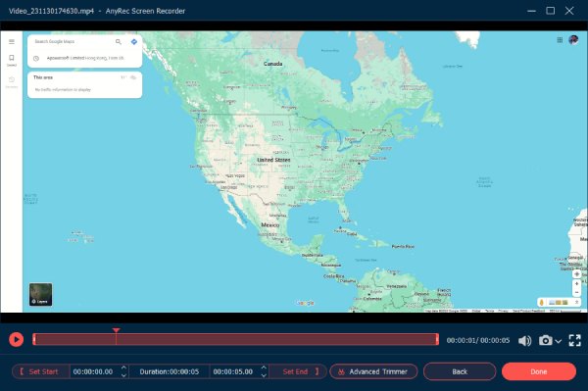Confirm the trim with the Done button
This screenshot has height=391, width=588.
click(x=539, y=371)
